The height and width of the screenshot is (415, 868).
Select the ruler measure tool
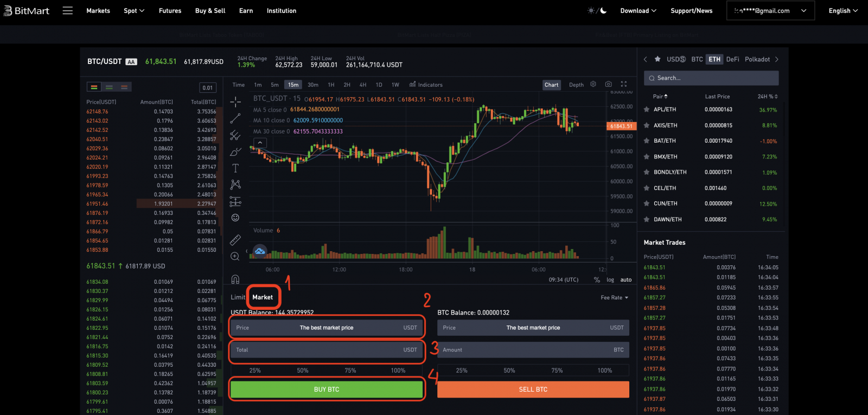(x=235, y=239)
